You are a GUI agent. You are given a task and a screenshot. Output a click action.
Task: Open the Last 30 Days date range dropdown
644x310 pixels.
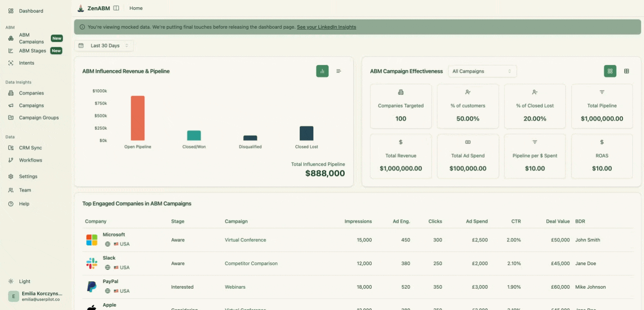click(104, 46)
